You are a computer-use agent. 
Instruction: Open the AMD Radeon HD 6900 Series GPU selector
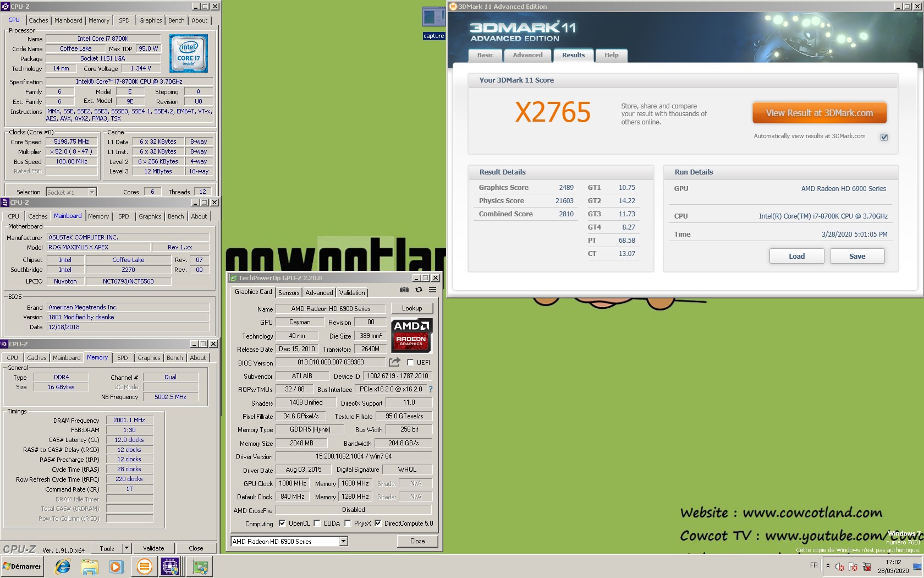click(289, 542)
